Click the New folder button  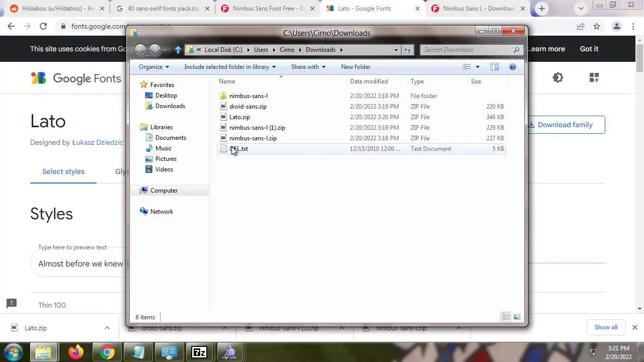(356, 67)
